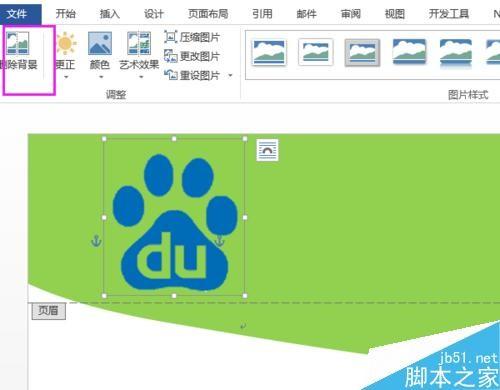This screenshot has width=500, height=390.
Task: Switch to the Review (审阅) tab
Action: [x=351, y=14]
